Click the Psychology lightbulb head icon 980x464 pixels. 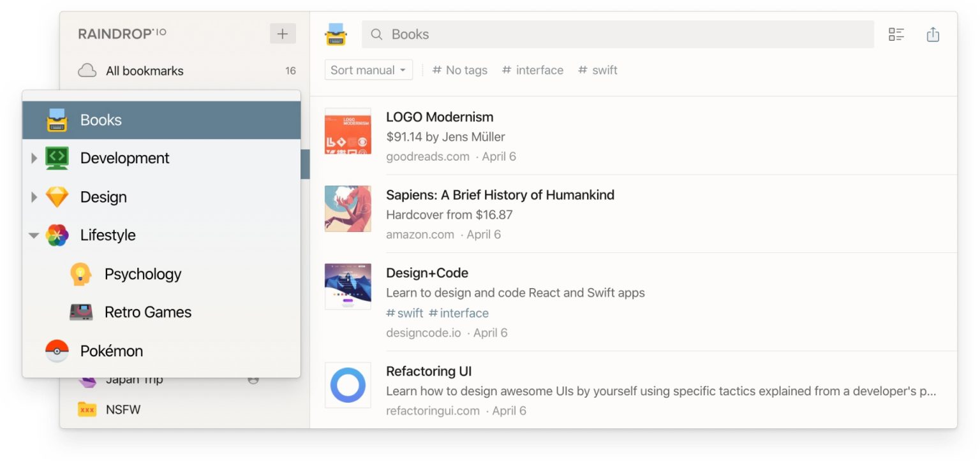pyautogui.click(x=81, y=274)
